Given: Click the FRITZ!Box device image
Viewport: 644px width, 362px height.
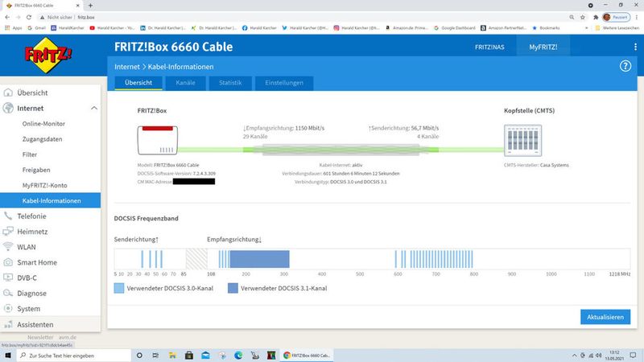Looking at the screenshot, I should (x=157, y=140).
